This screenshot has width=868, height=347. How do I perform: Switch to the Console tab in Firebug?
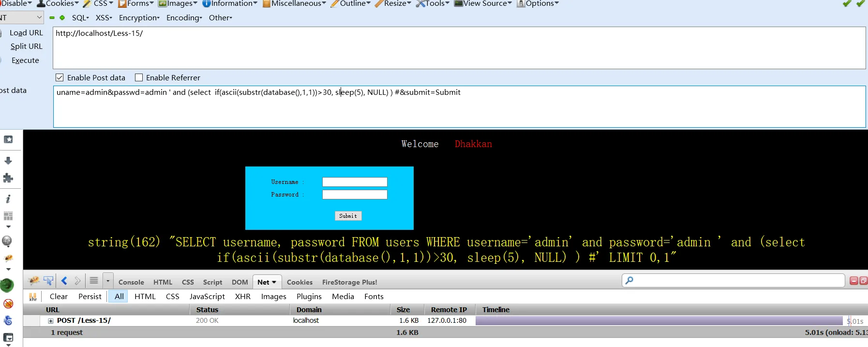coord(131,282)
